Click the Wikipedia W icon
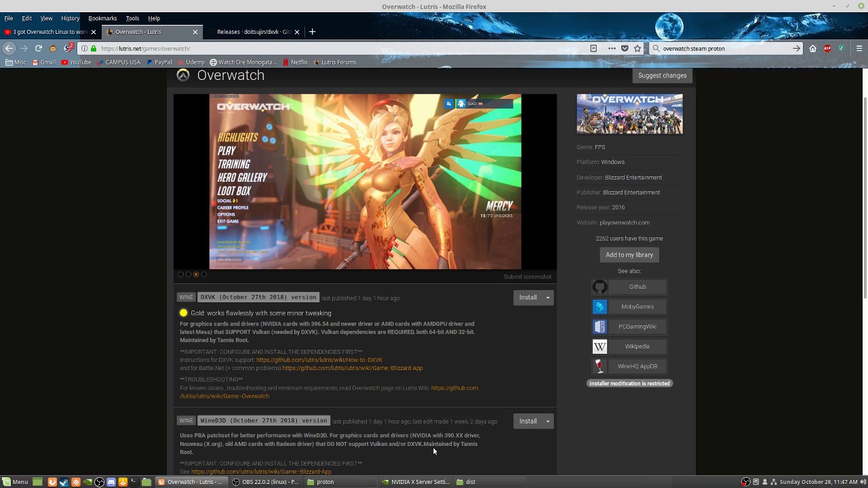Screen dimensions: 868x488 (x=599, y=346)
